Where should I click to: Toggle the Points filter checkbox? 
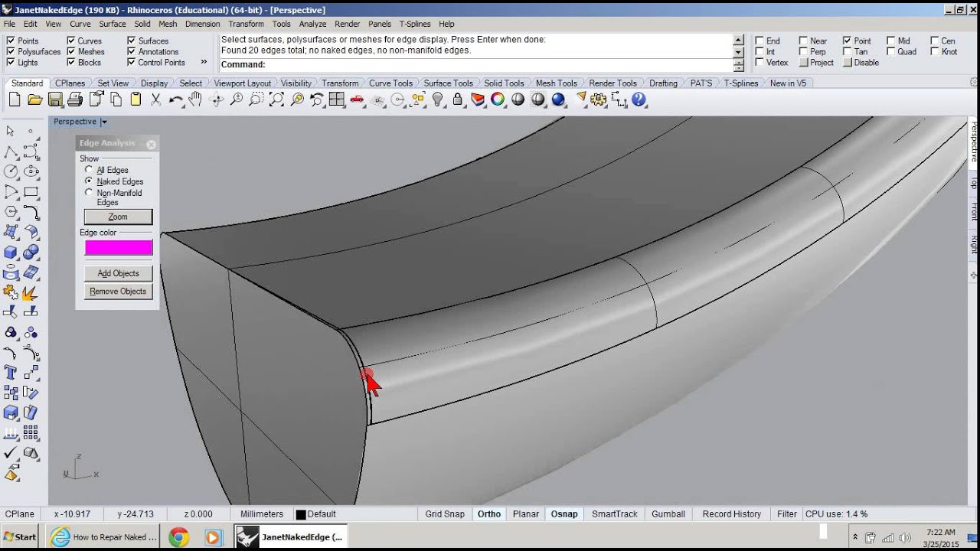tap(11, 41)
